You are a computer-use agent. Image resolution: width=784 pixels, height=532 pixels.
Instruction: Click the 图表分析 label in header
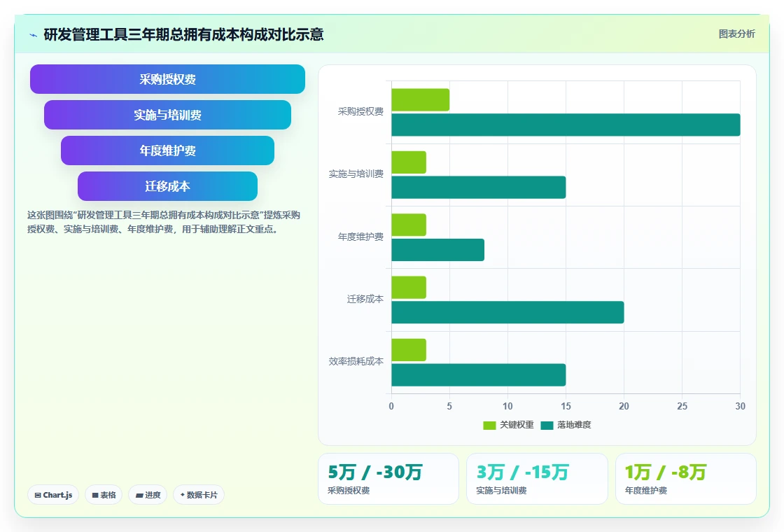tap(736, 34)
